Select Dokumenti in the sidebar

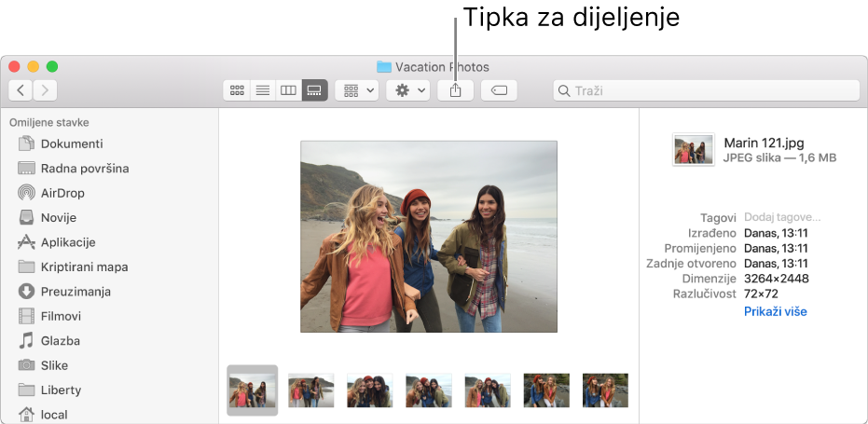click(x=71, y=144)
